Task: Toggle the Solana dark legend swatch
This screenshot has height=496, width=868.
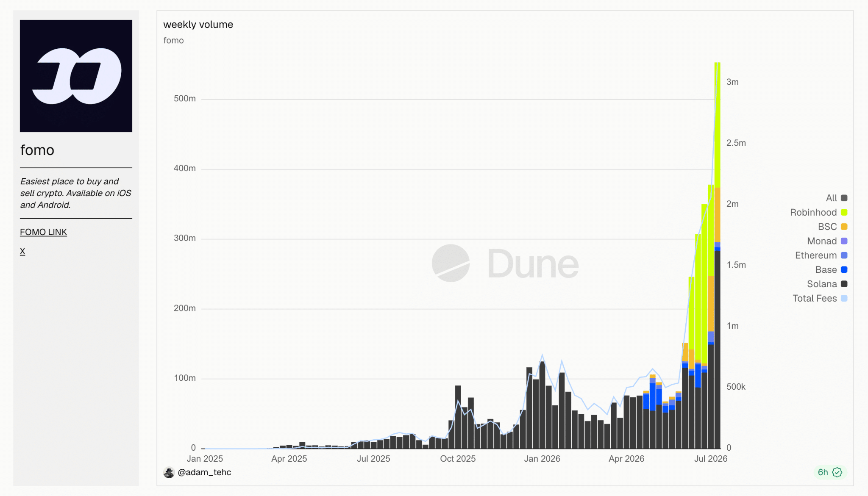Action: pos(844,284)
